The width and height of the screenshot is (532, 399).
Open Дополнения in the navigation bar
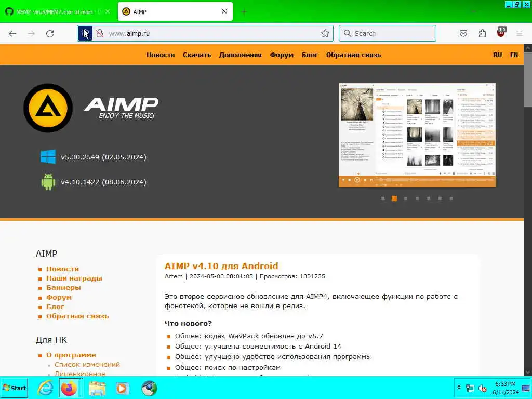[x=240, y=55]
